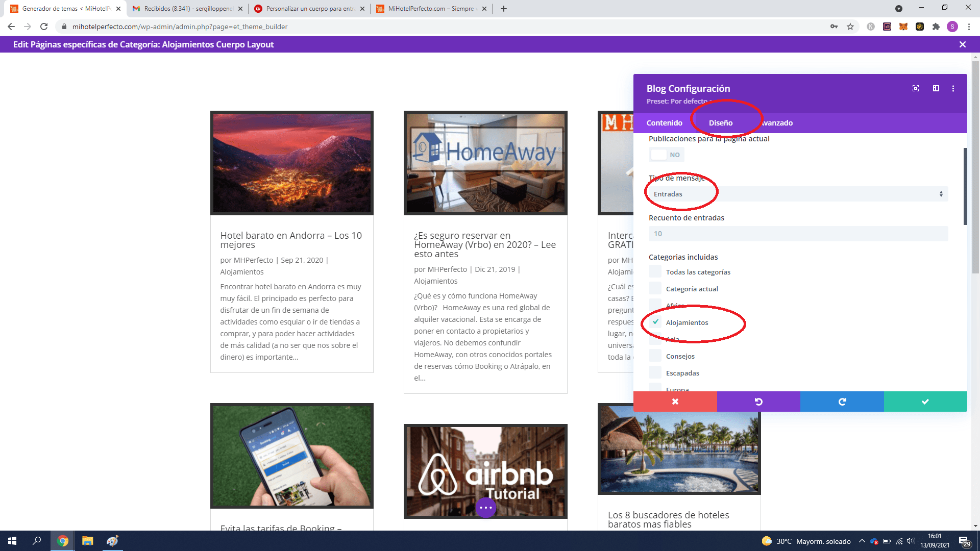The image size is (980, 551).
Task: Switch to the Avanzado tab
Action: tap(775, 122)
